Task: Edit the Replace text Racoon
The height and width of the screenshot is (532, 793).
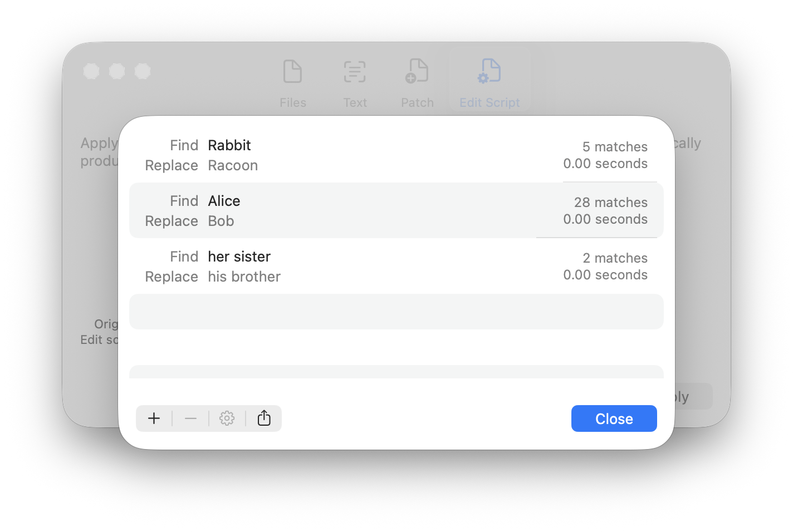Action: pos(233,165)
